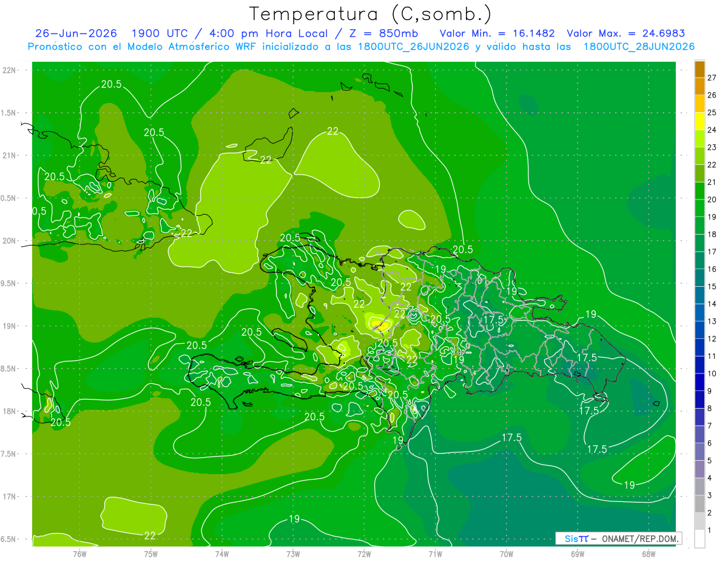This screenshot has width=728, height=562.
Task: Click the colorbar scale label 16
Action: 712,269
